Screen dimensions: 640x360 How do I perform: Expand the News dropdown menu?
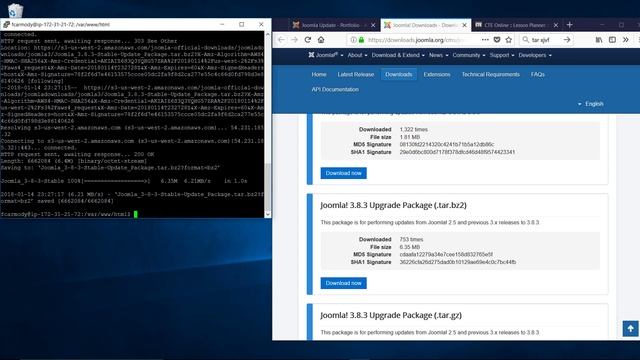(x=438, y=55)
